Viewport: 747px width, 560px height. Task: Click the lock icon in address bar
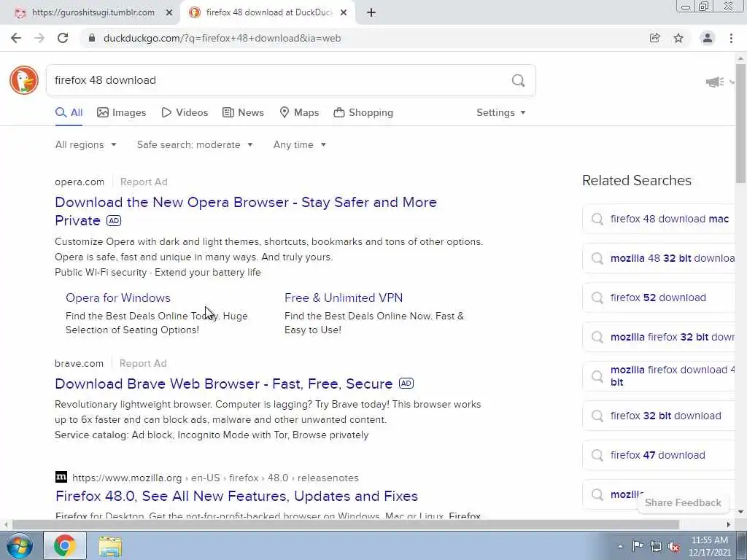tap(93, 38)
